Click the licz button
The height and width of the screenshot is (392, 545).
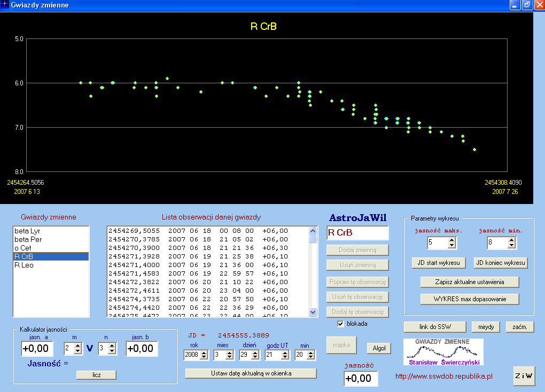tap(96, 375)
